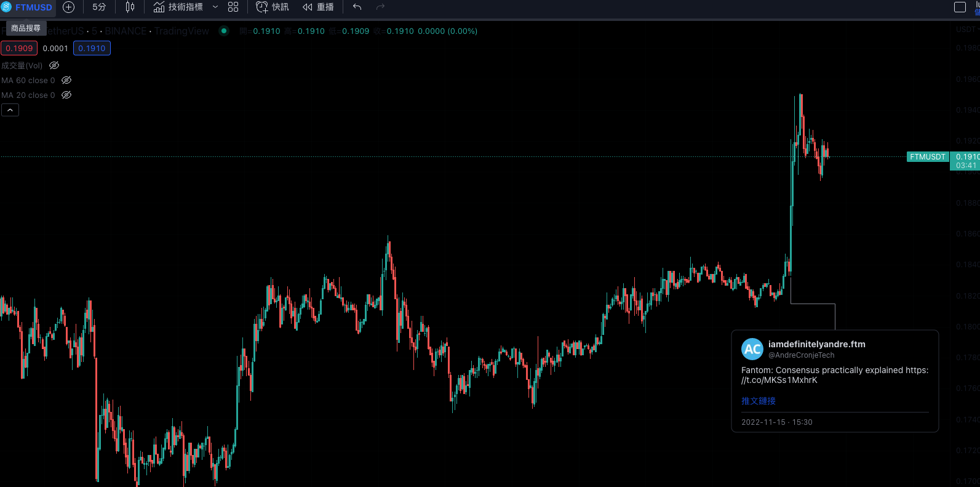Click the blue 0.1910 buy price button

(92, 48)
